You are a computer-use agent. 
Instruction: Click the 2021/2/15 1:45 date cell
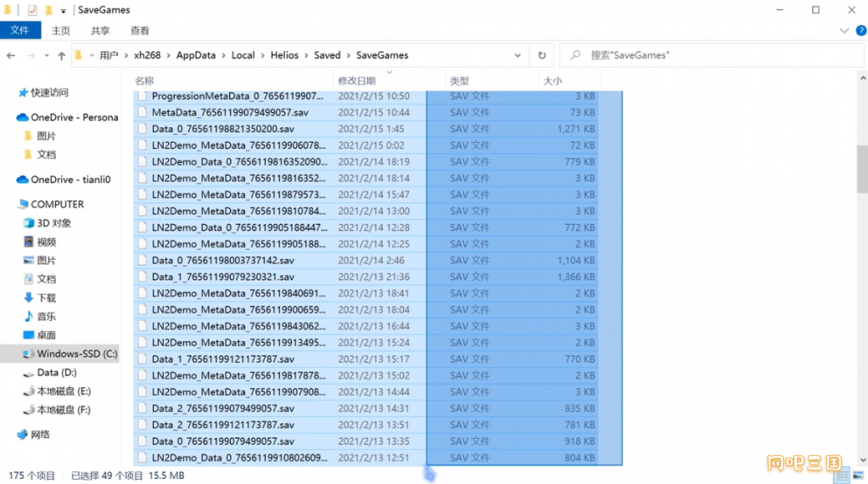371,129
